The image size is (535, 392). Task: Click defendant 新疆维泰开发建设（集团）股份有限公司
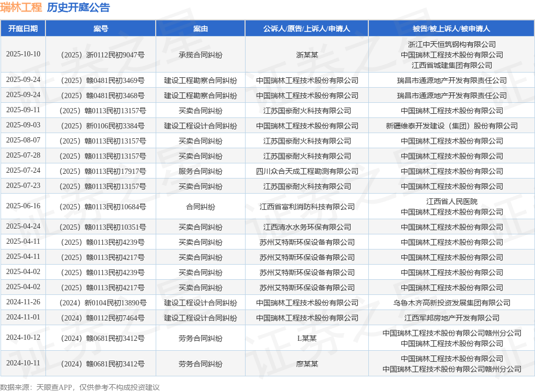click(452, 126)
